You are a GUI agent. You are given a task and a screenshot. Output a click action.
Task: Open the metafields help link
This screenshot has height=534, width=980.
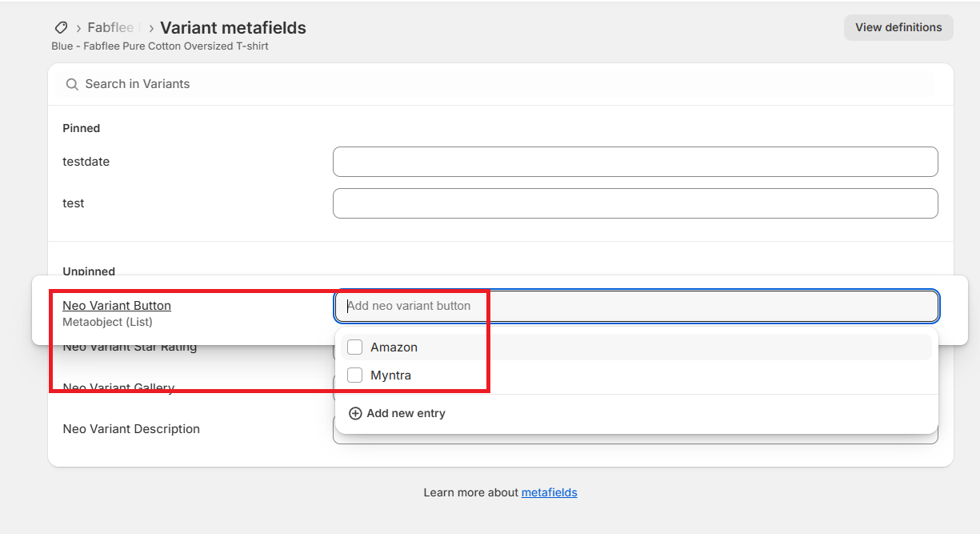549,492
